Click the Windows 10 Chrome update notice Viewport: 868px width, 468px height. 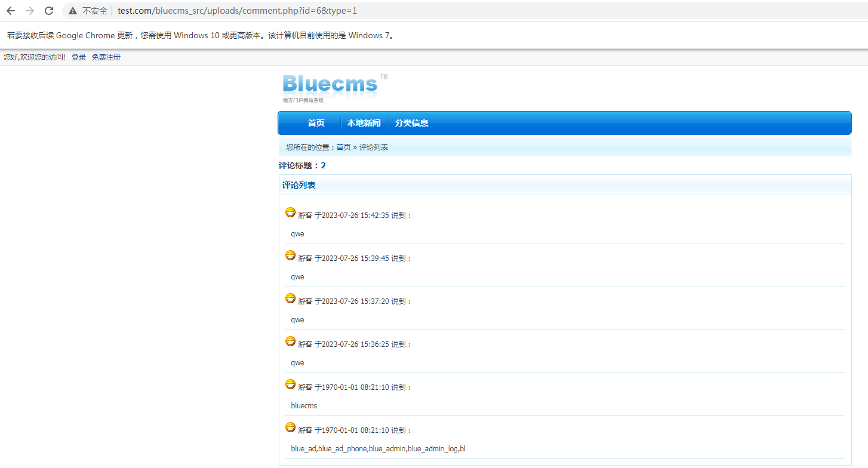pyautogui.click(x=201, y=35)
